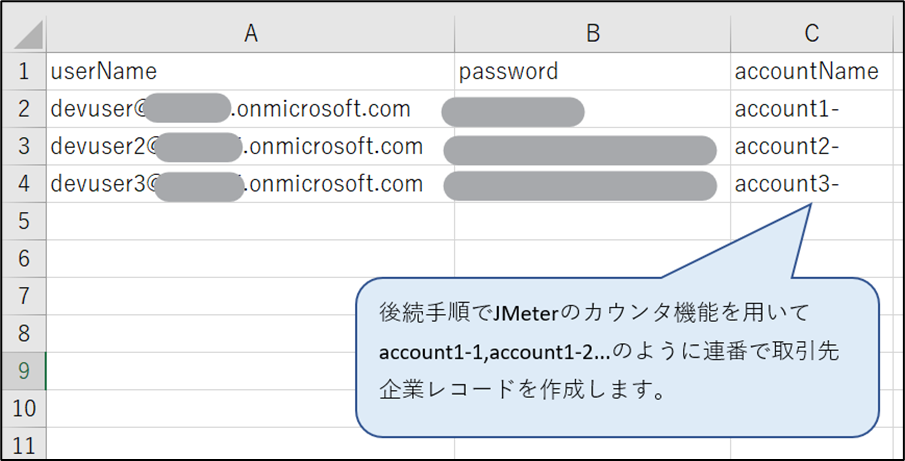
Task: Select row 1 header
Action: click(x=23, y=71)
